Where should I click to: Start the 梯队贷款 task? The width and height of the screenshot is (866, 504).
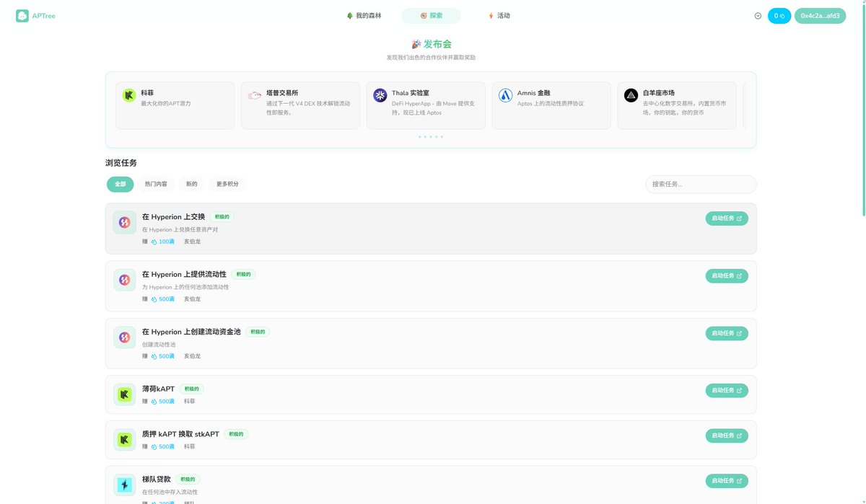pos(727,481)
